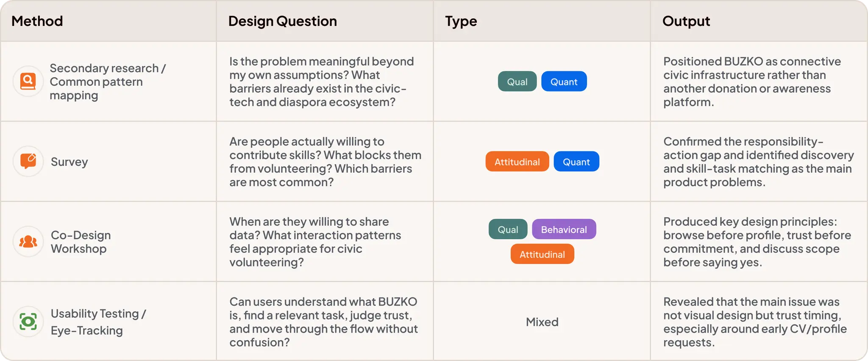
Task: Click the Usability Testing / Eye-Tracking label
Action: pyautogui.click(x=98, y=322)
